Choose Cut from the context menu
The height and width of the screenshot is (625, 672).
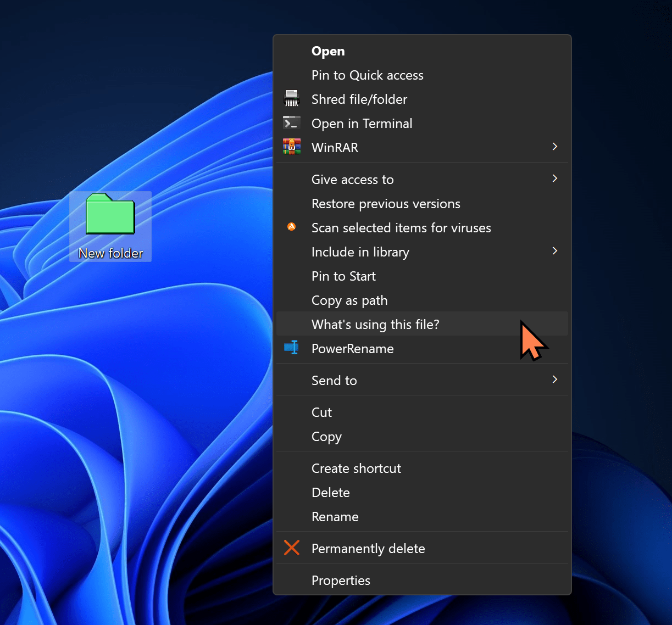[x=321, y=412]
